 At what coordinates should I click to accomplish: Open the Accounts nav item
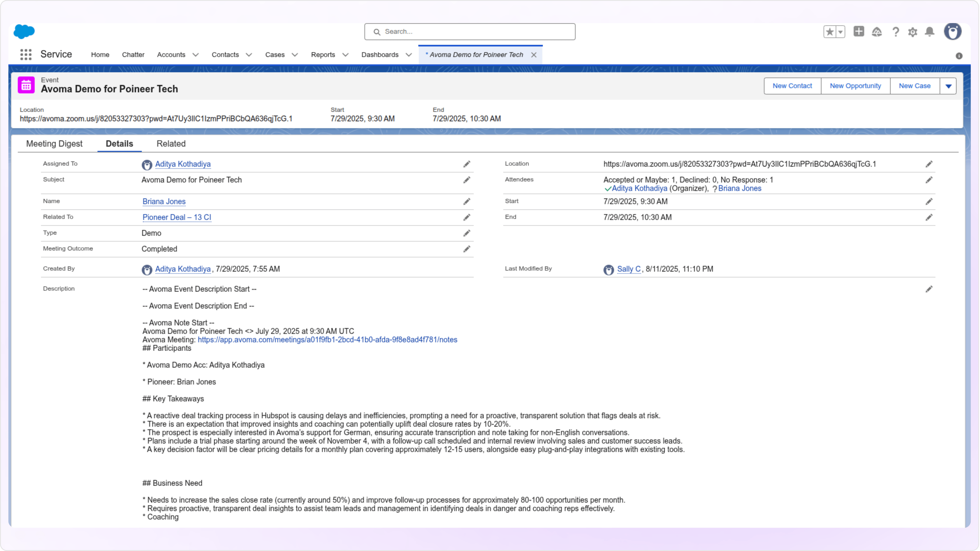pyautogui.click(x=171, y=55)
